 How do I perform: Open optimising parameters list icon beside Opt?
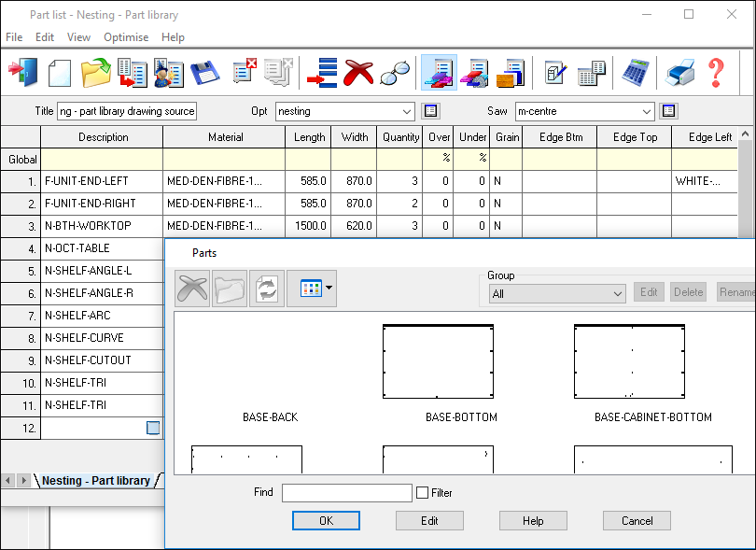430,111
